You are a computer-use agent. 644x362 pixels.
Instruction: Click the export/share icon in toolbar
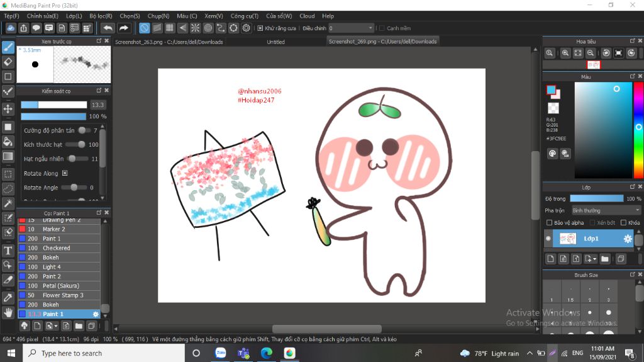pyautogui.click(x=23, y=28)
